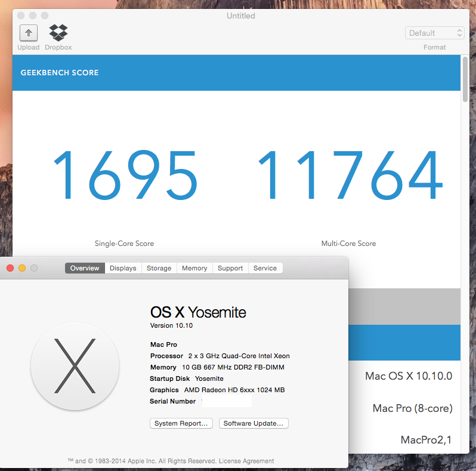
Task: Select the Overview tab
Action: pos(85,268)
